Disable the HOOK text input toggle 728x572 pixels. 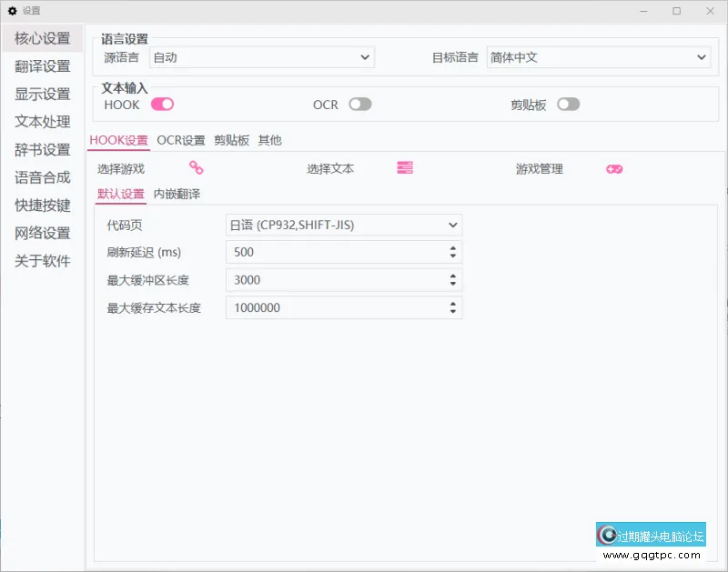pos(162,105)
